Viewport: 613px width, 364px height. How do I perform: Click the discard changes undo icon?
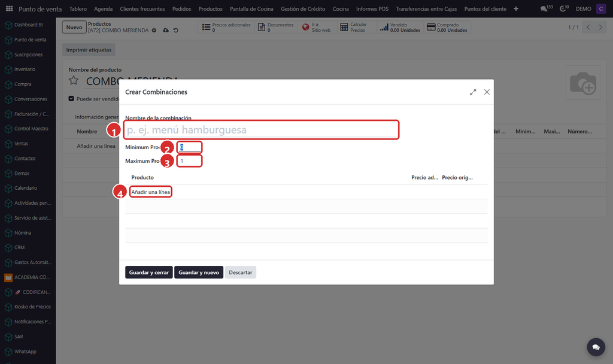[176, 30]
